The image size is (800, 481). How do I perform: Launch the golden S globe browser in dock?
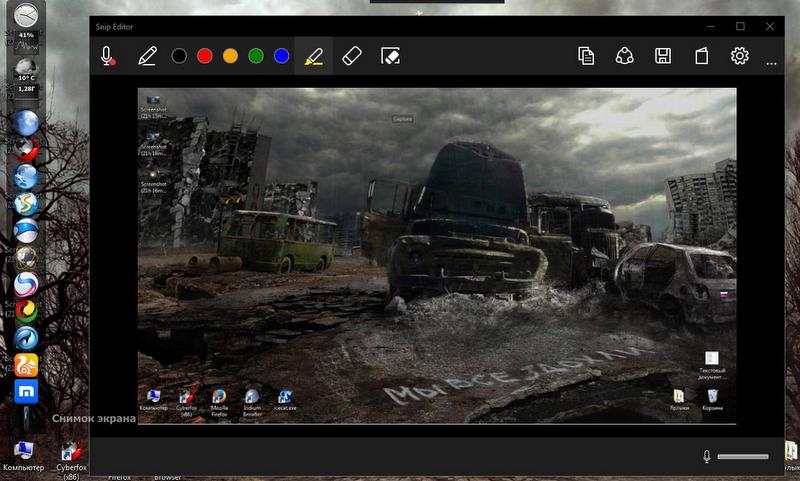pyautogui.click(x=26, y=204)
